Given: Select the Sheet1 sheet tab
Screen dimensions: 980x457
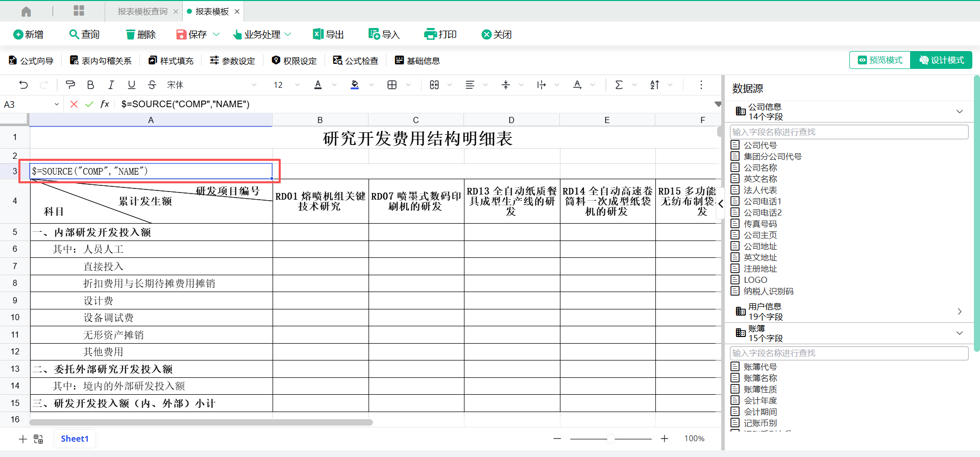Looking at the screenshot, I should pos(75,439).
